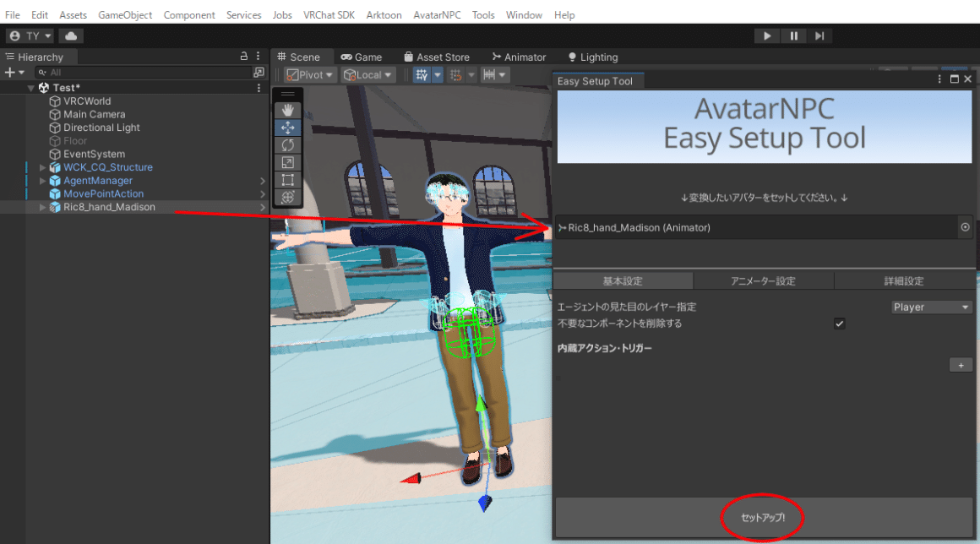The image size is (980, 544).
Task: Select the Hand view tool
Action: click(287, 110)
